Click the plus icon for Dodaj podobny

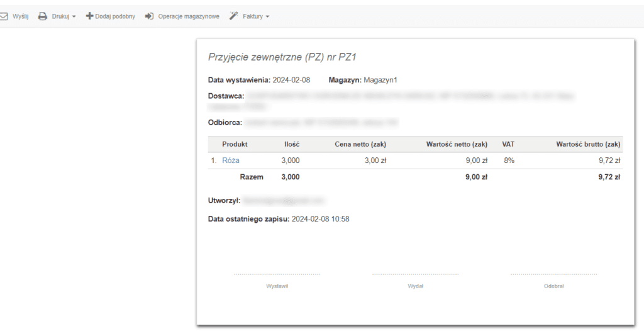click(x=89, y=16)
